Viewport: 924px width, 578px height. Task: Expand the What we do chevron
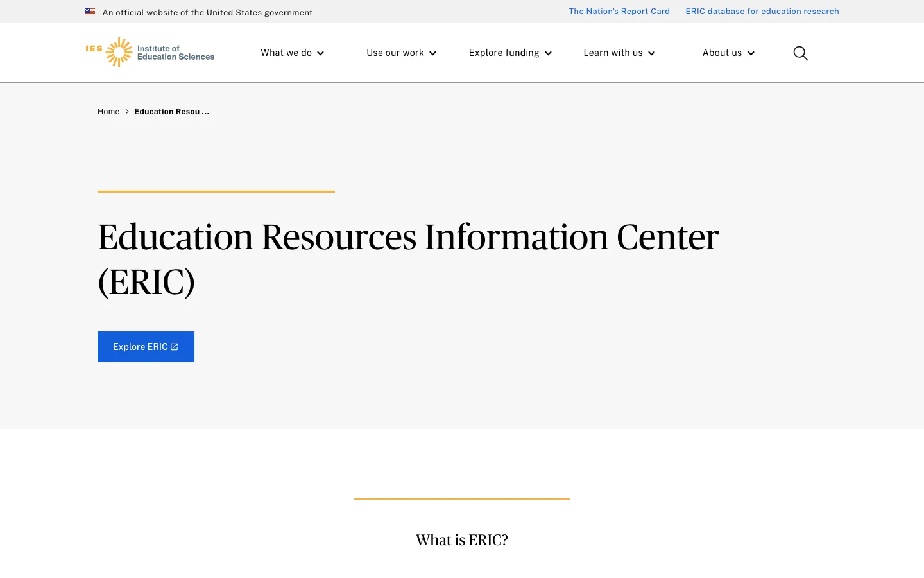321,53
